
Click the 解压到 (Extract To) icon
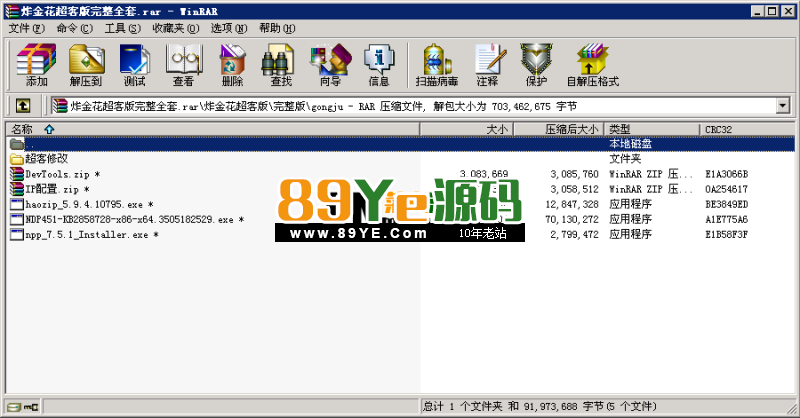pos(86,66)
